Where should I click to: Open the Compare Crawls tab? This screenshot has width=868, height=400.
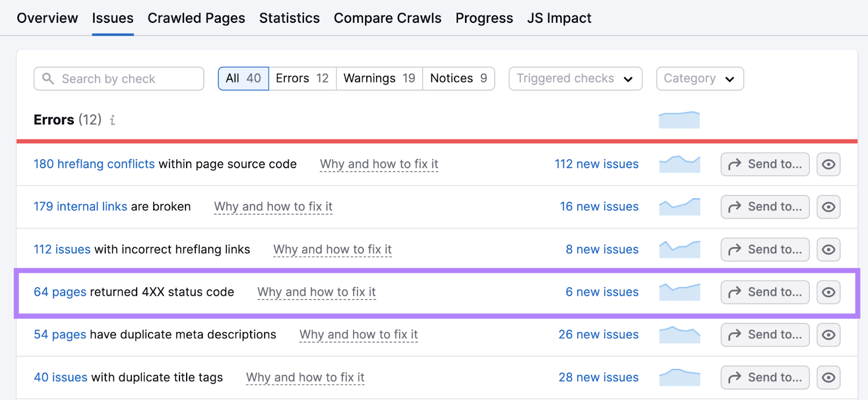click(387, 18)
